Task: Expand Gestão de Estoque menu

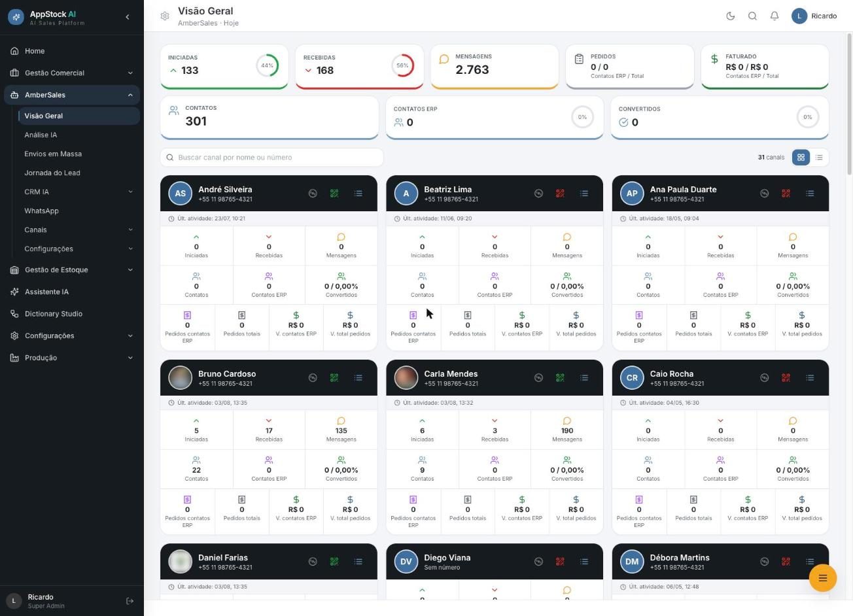Action: (72, 270)
